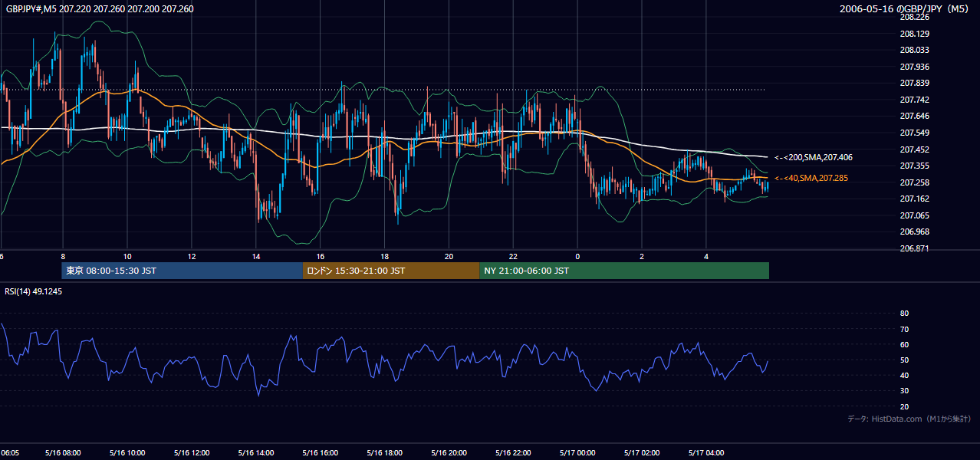This screenshot has height=460, width=980.
Task: Click the hour 0 label under the price chart
Action: [578, 257]
